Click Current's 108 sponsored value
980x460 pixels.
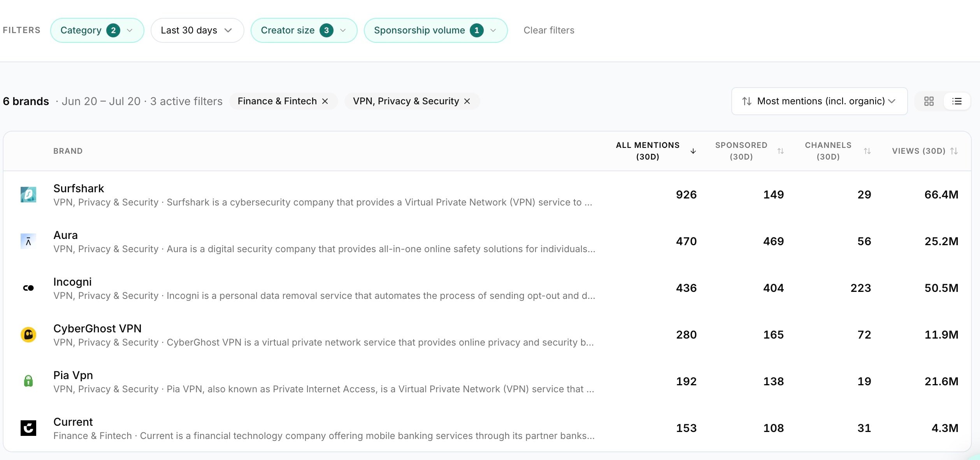coord(773,428)
